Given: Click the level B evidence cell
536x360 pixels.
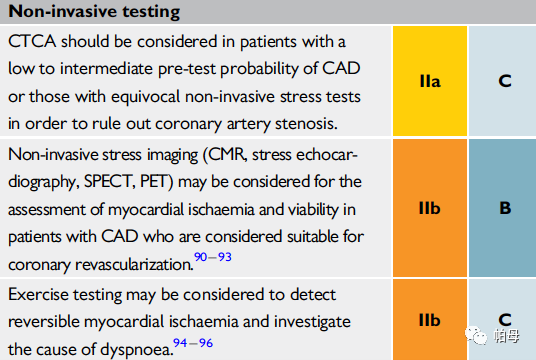Looking at the screenshot, I should (502, 208).
